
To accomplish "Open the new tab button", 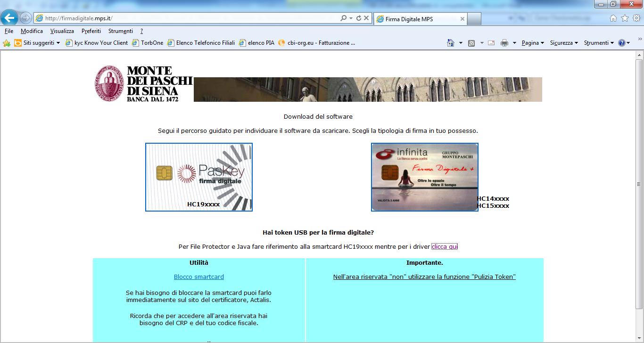I will coord(474,19).
